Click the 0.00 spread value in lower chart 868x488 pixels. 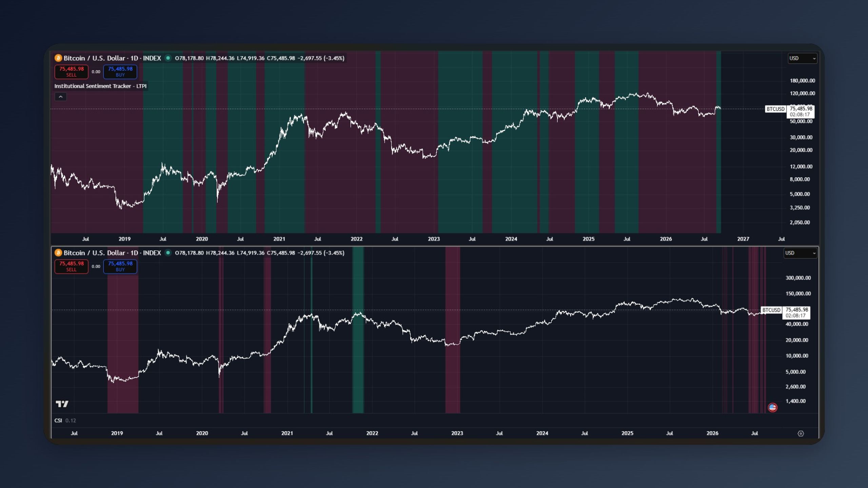(96, 267)
